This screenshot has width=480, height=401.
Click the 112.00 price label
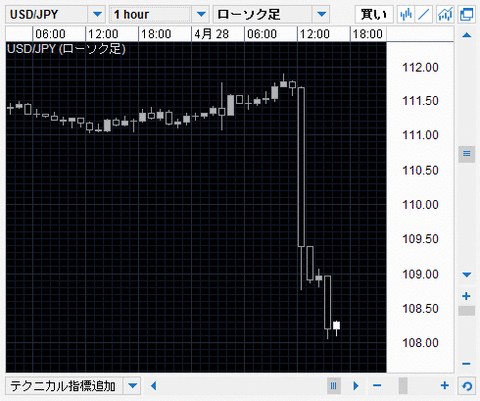[420, 68]
